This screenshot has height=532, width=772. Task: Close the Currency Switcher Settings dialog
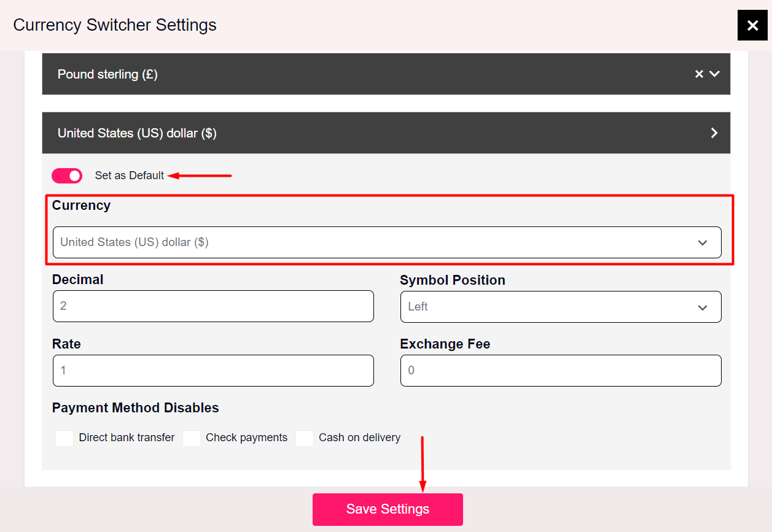(752, 25)
